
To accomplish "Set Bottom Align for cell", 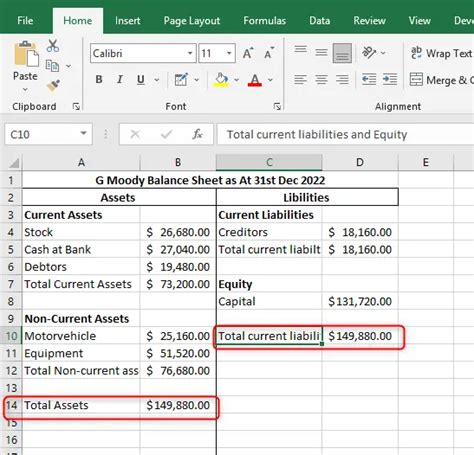I will click(342, 53).
